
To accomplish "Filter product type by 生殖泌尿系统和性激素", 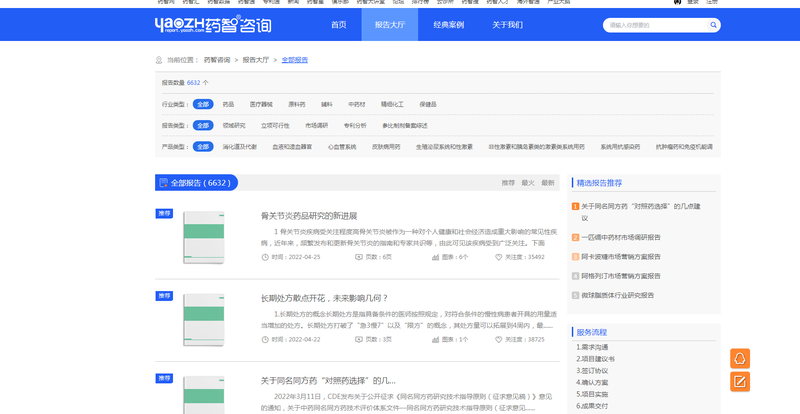I will pyautogui.click(x=444, y=147).
